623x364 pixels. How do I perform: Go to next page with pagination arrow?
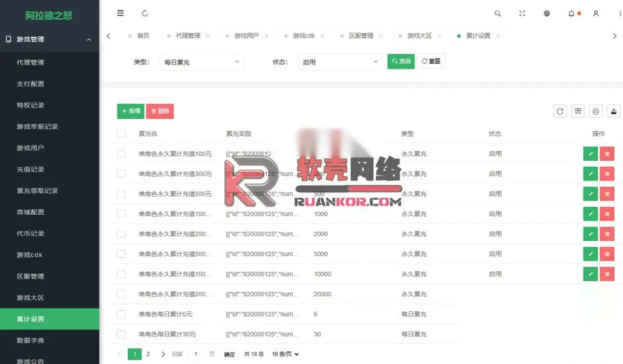(x=163, y=354)
